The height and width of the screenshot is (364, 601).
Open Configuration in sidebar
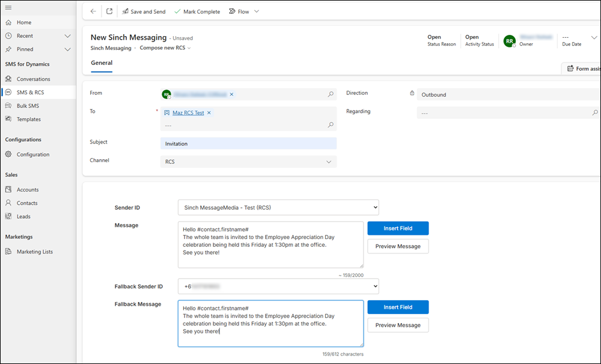point(38,154)
